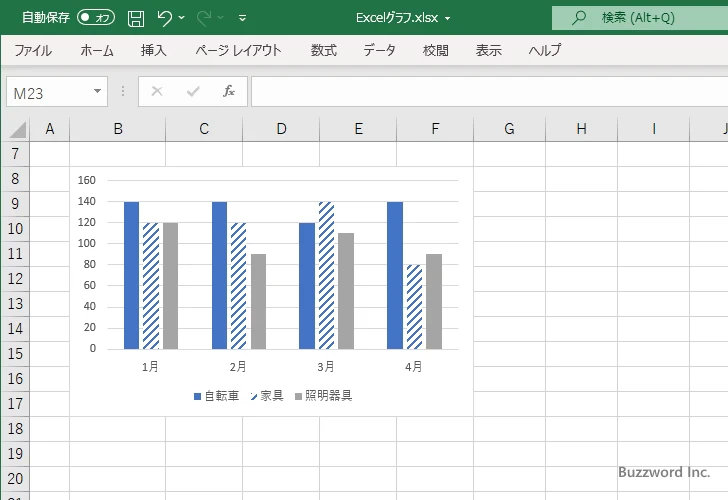Click the striped 家具 bar for 3月
The image size is (728, 500).
tap(326, 275)
